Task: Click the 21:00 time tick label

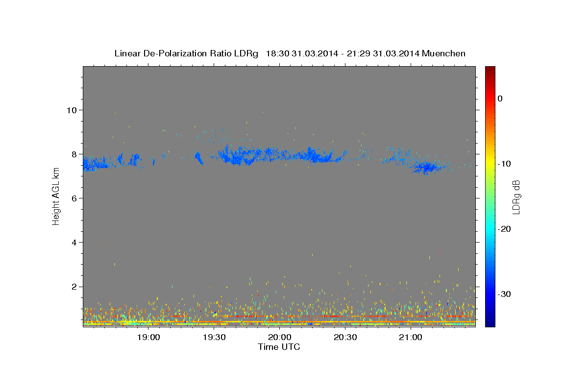Action: pos(410,338)
